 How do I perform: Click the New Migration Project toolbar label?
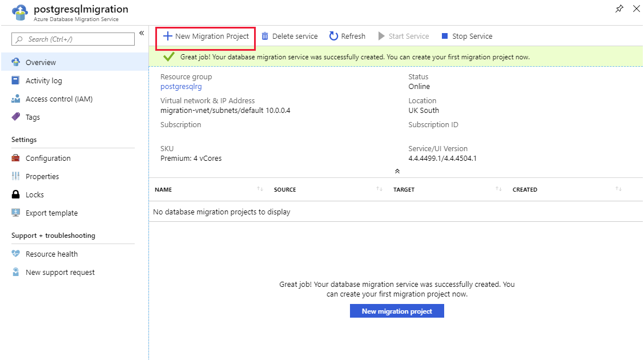tap(212, 36)
